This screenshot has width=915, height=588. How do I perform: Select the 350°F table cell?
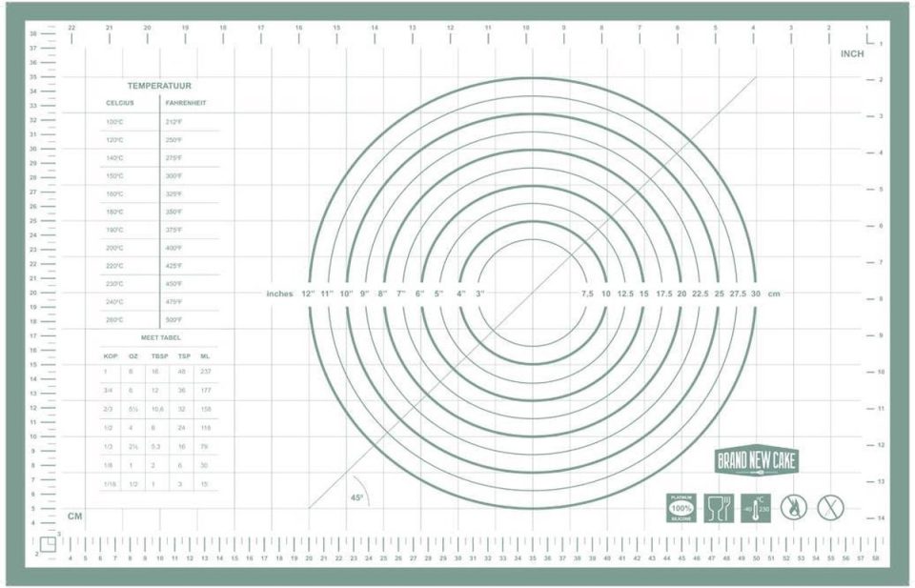click(173, 212)
